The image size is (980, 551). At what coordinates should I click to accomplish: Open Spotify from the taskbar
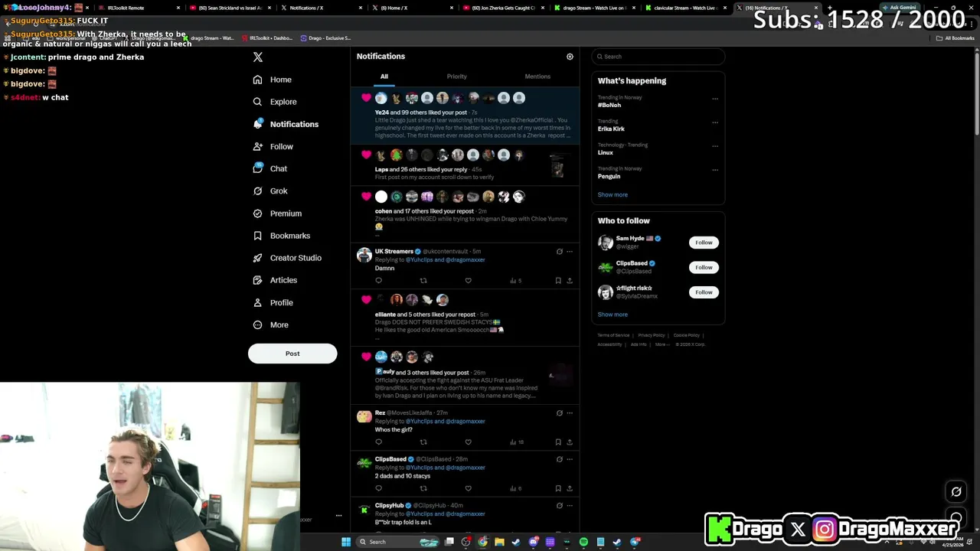click(583, 542)
